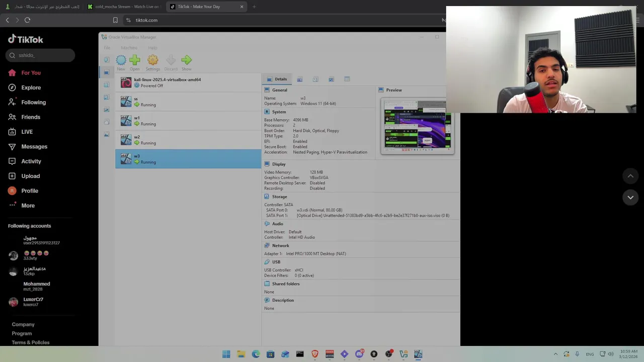Viewport: 644px width, 362px height.
Task: Click the Program footer link
Action: [x=22, y=333]
